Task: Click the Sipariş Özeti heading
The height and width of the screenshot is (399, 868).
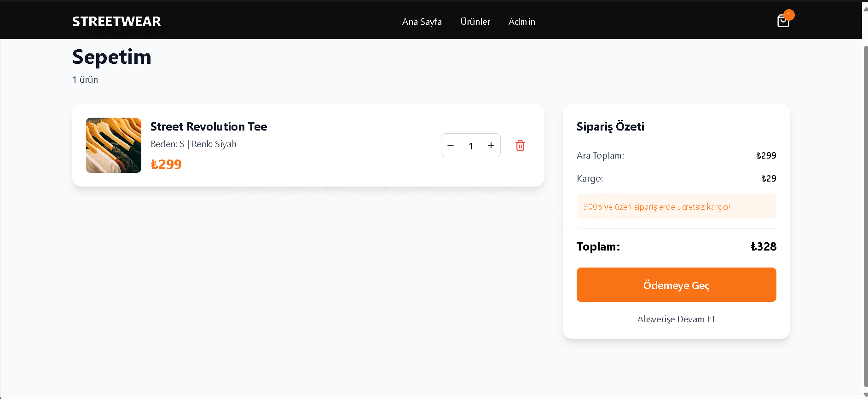Action: click(x=610, y=126)
